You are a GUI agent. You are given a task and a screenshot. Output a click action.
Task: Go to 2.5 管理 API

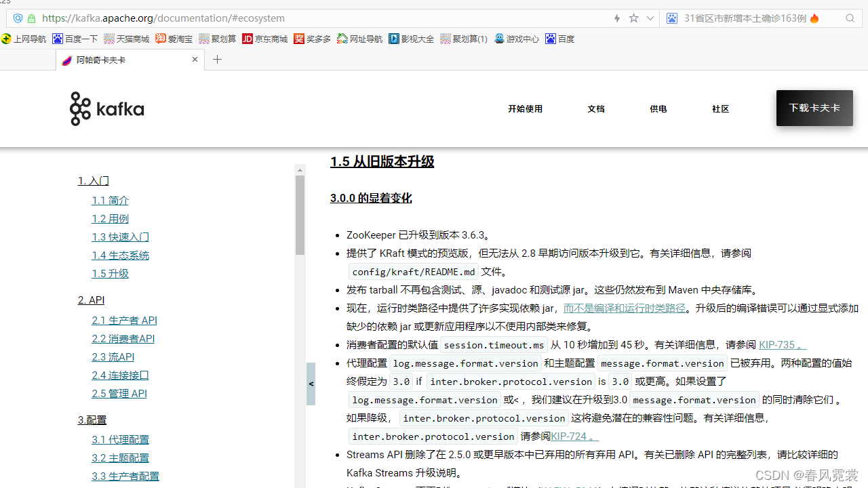tap(119, 393)
